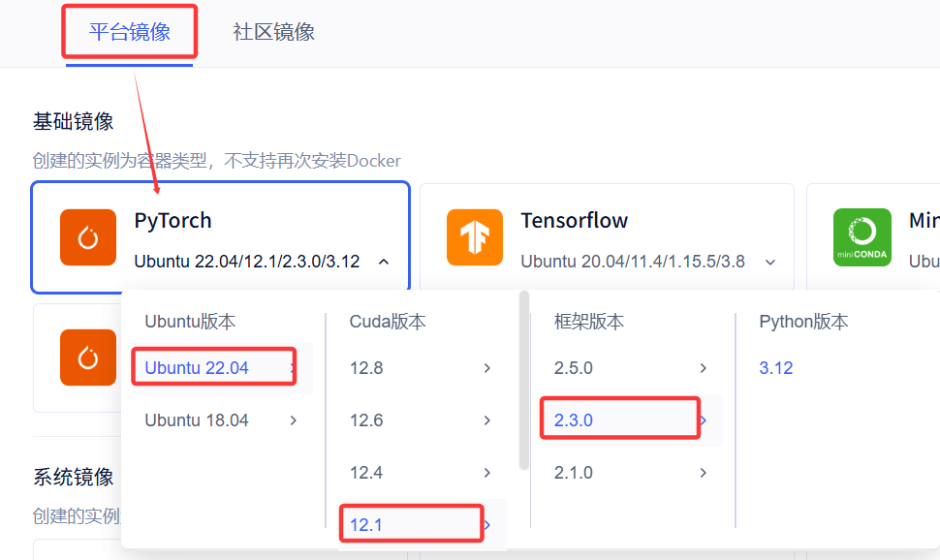This screenshot has width=940, height=560.
Task: Switch to the 平台镜像 tab
Action: (x=130, y=32)
